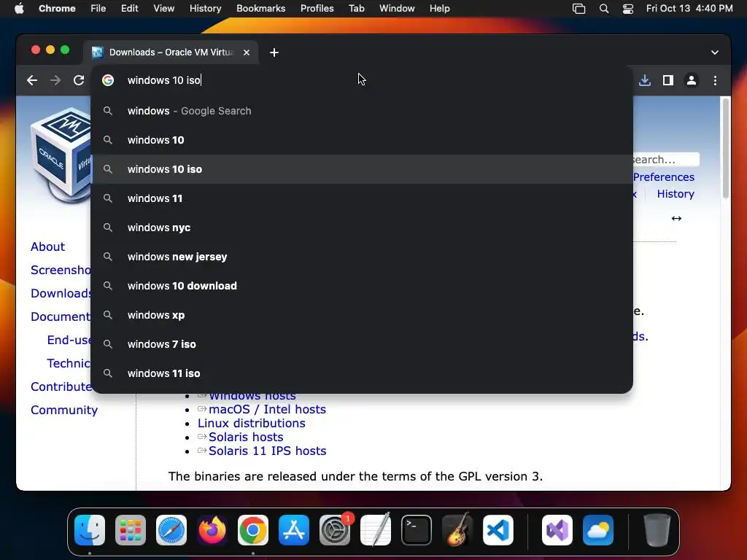Open the Bookmarks menu

260,9
